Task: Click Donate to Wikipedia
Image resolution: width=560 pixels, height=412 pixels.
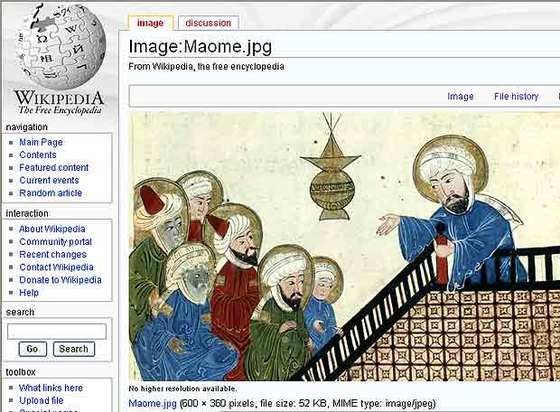Action: (60, 280)
